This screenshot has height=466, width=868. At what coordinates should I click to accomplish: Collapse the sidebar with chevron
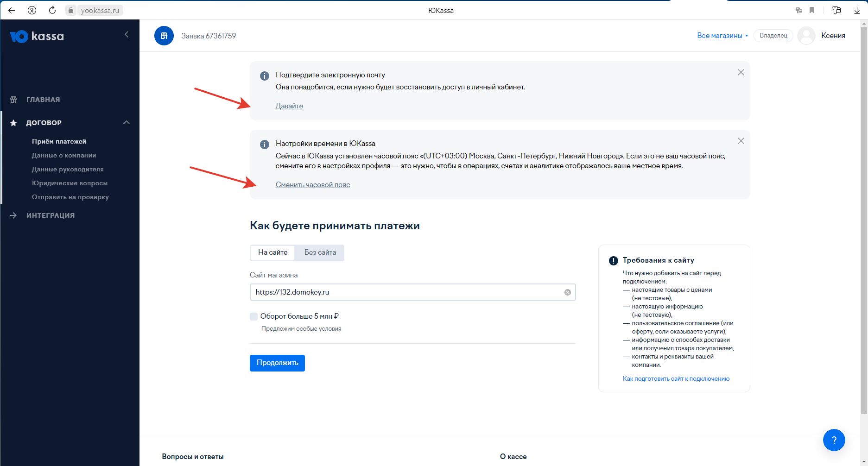[x=127, y=34]
